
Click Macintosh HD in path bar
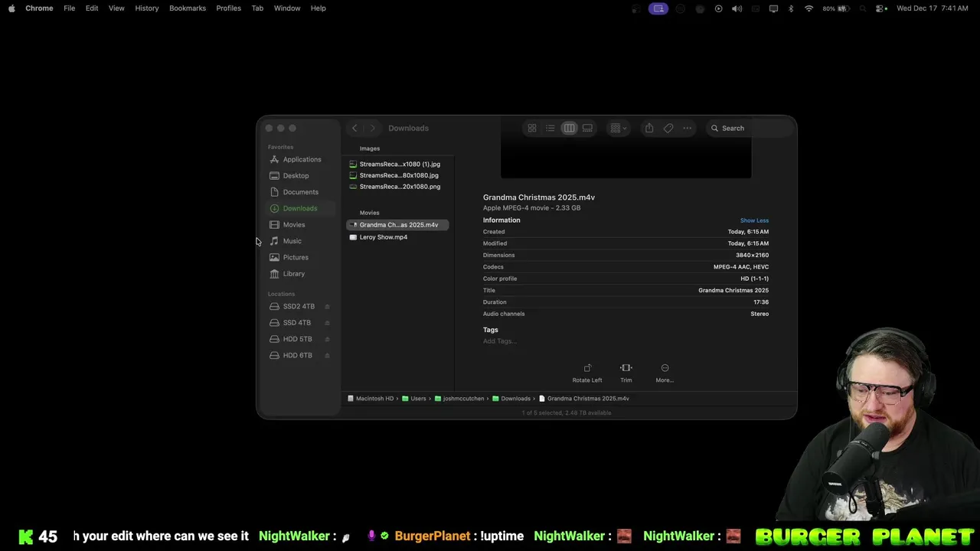tap(371, 399)
